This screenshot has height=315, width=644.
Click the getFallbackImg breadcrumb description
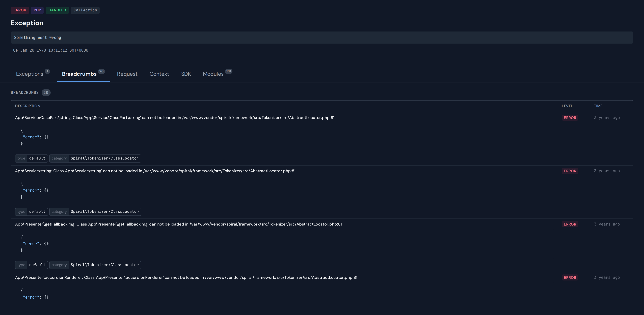tap(178, 224)
